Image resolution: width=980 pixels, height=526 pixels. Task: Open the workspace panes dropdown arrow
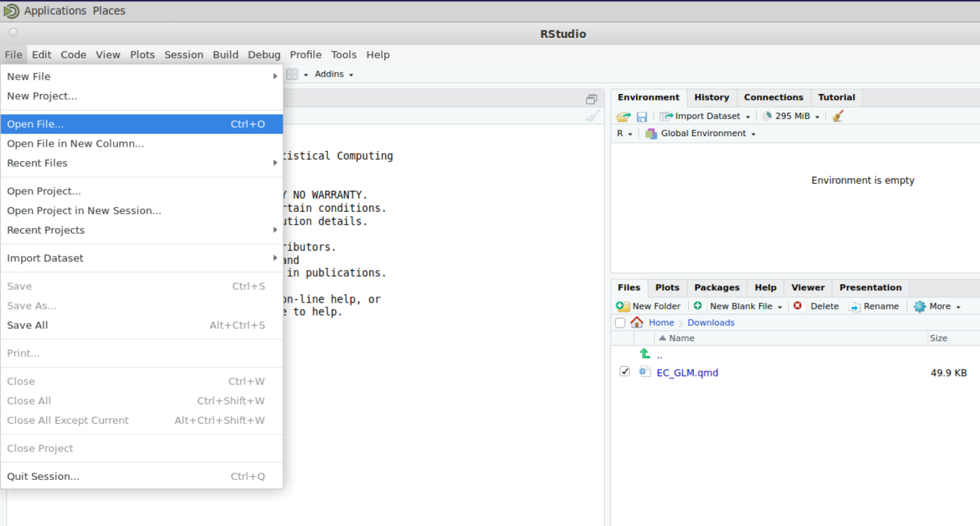pyautogui.click(x=306, y=74)
